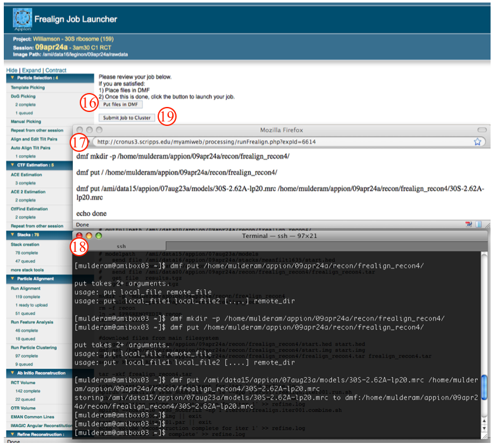Minimize the Terminal window with yellow button
This screenshot has height=448, width=495.
tap(89, 235)
